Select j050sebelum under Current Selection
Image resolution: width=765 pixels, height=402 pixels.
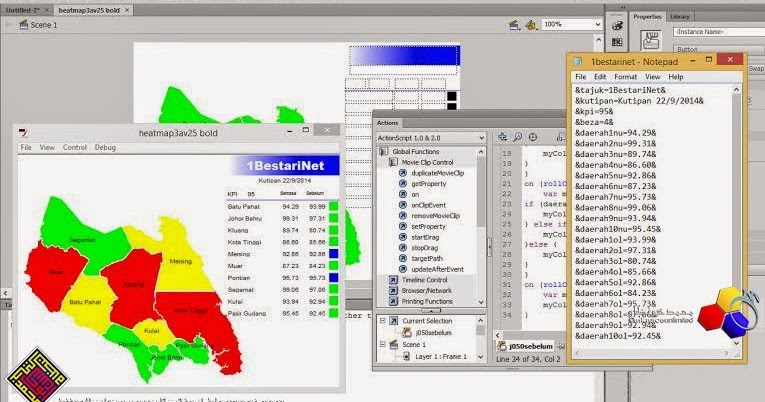click(x=433, y=333)
